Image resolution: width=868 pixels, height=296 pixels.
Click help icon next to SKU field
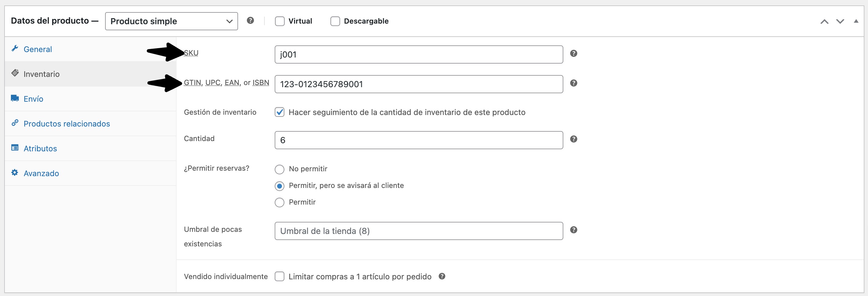click(x=574, y=54)
